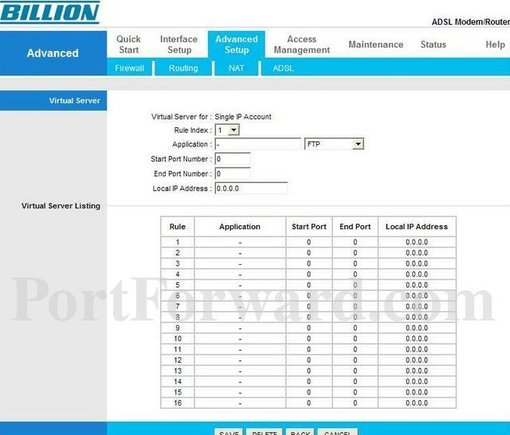This screenshot has width=510, height=435.
Task: Focus the Start Port Number field
Action: pyautogui.click(x=233, y=159)
